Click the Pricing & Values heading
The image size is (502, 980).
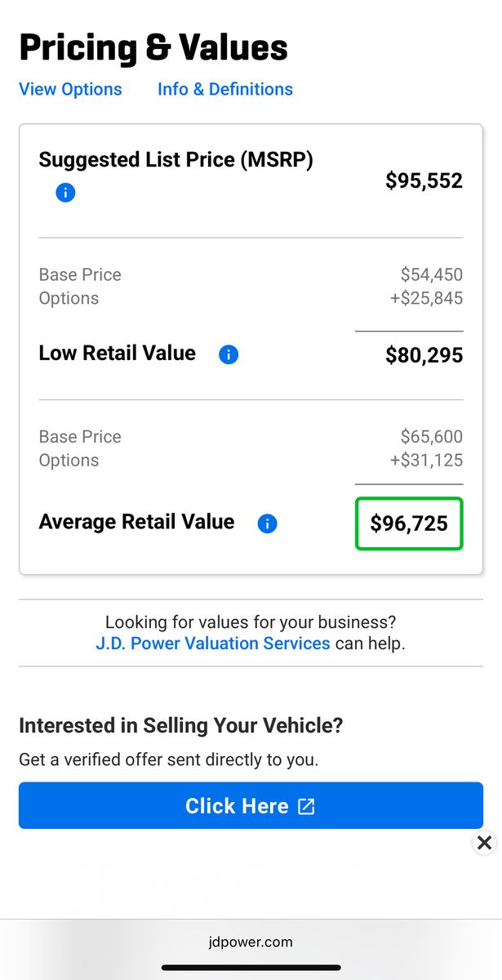pyautogui.click(x=153, y=47)
